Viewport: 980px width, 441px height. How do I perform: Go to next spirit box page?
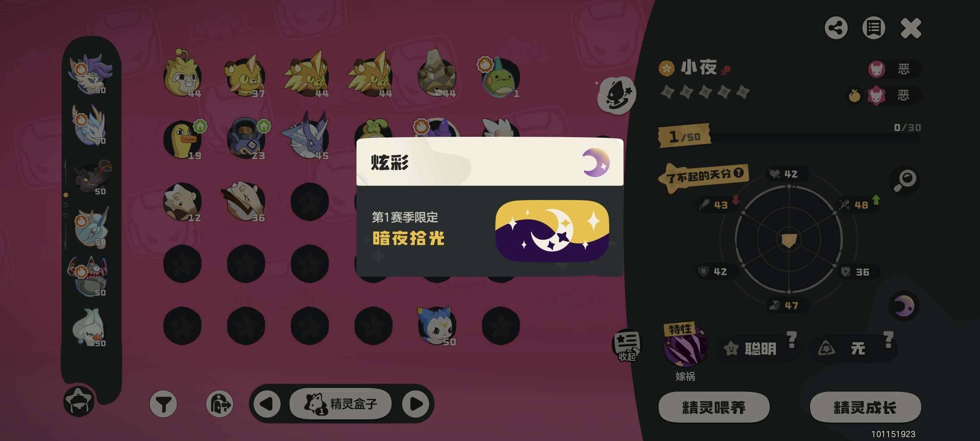[416, 404]
